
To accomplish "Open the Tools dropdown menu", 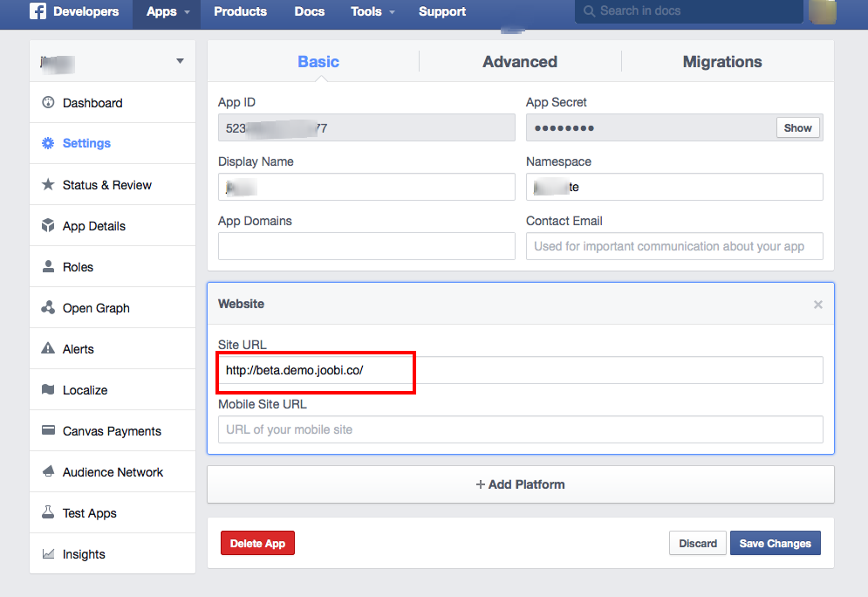I will 372,11.
